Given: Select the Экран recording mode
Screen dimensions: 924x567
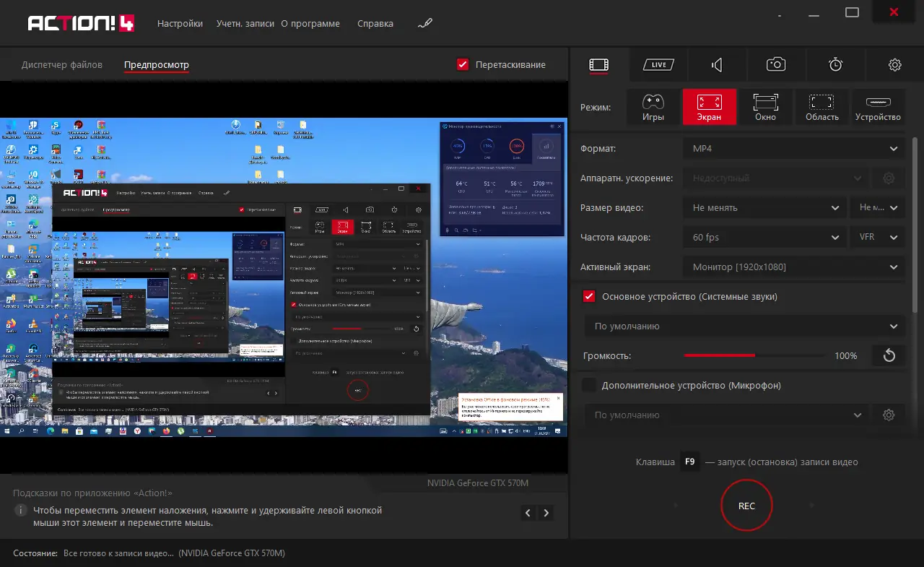Looking at the screenshot, I should (x=710, y=107).
